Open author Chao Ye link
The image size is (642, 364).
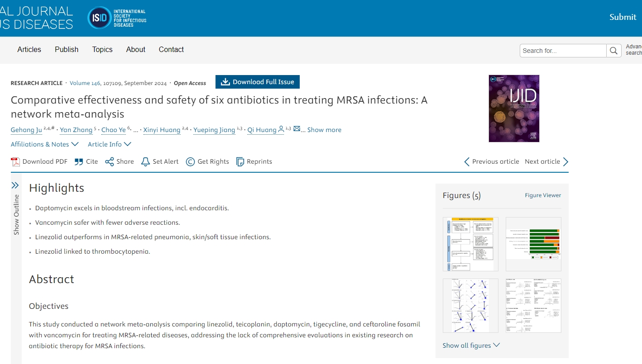click(x=114, y=130)
